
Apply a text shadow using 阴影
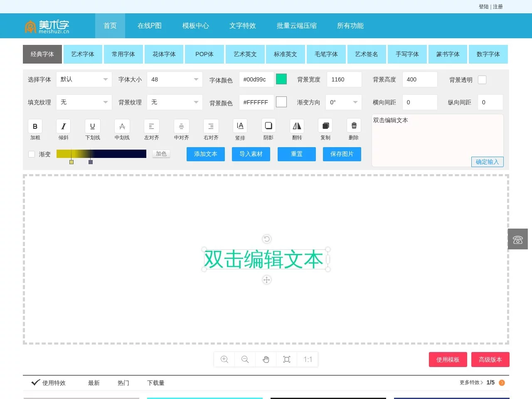(x=268, y=129)
